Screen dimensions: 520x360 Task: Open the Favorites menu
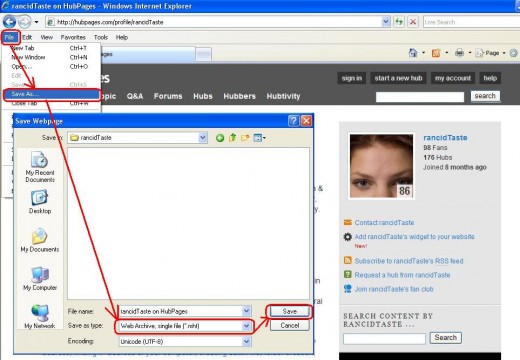pyautogui.click(x=73, y=37)
